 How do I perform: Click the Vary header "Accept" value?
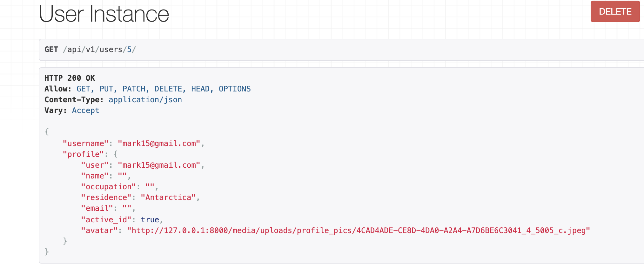[x=86, y=111]
